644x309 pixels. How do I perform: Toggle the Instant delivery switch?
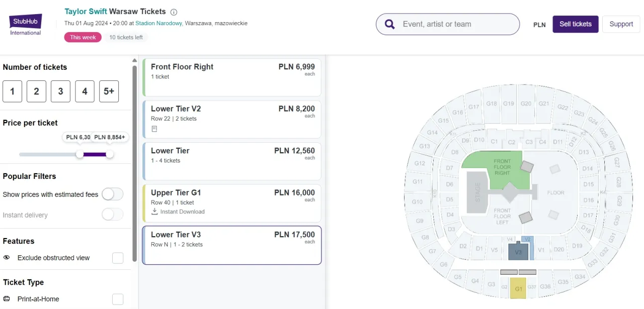(112, 215)
